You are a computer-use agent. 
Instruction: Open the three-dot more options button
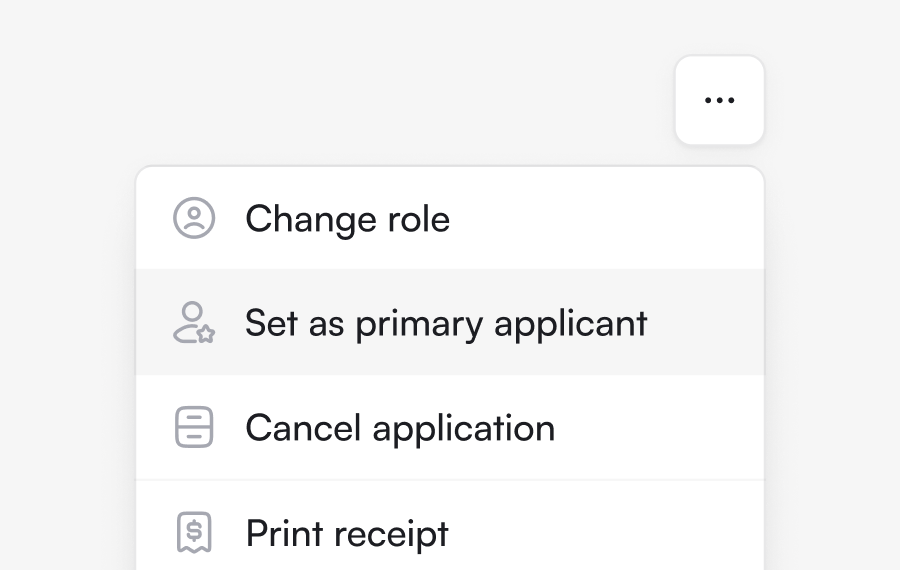(x=720, y=100)
